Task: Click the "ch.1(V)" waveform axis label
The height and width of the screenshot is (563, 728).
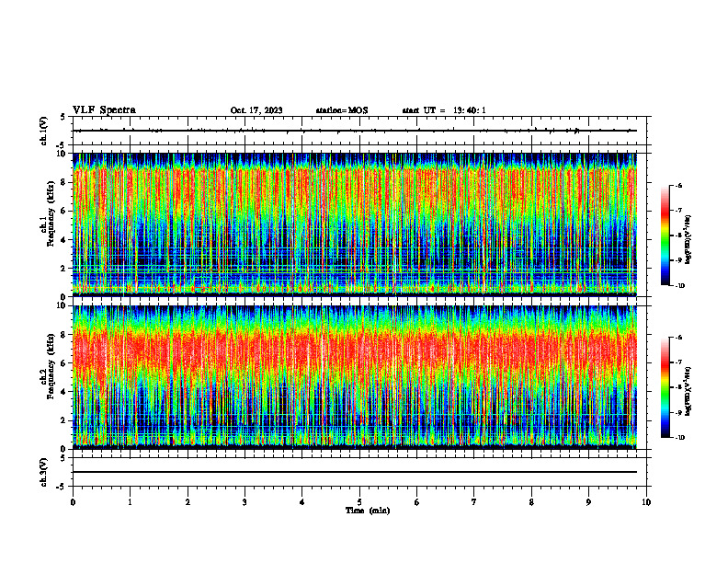Action: click(44, 131)
